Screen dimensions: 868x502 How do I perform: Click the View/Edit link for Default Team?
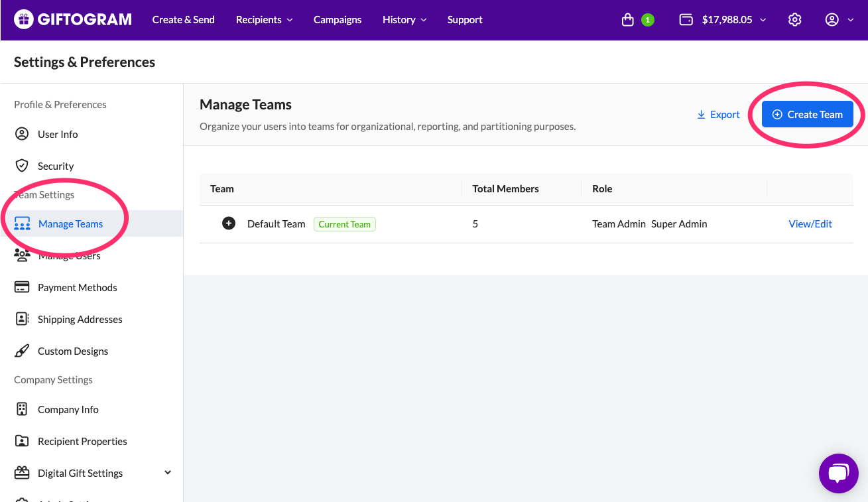[x=810, y=224]
